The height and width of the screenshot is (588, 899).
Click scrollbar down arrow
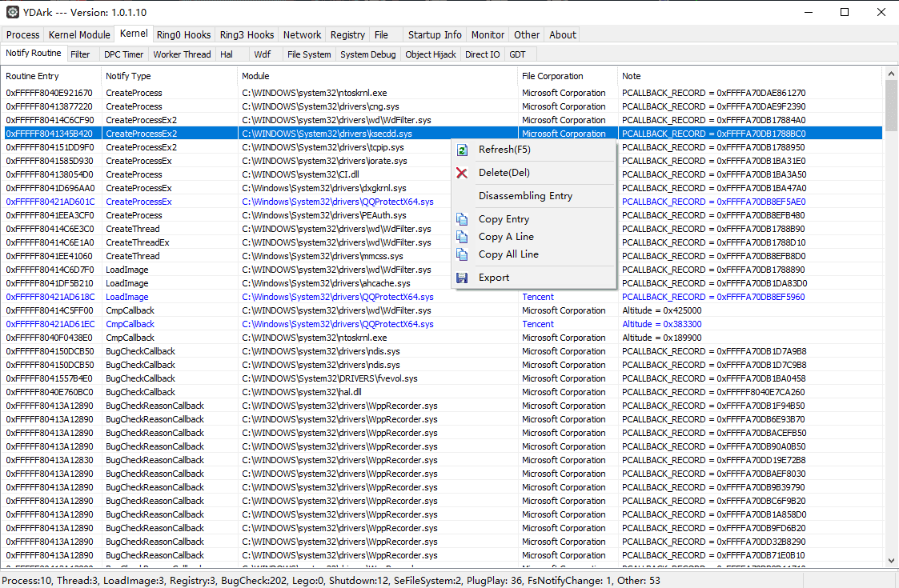tap(890, 561)
